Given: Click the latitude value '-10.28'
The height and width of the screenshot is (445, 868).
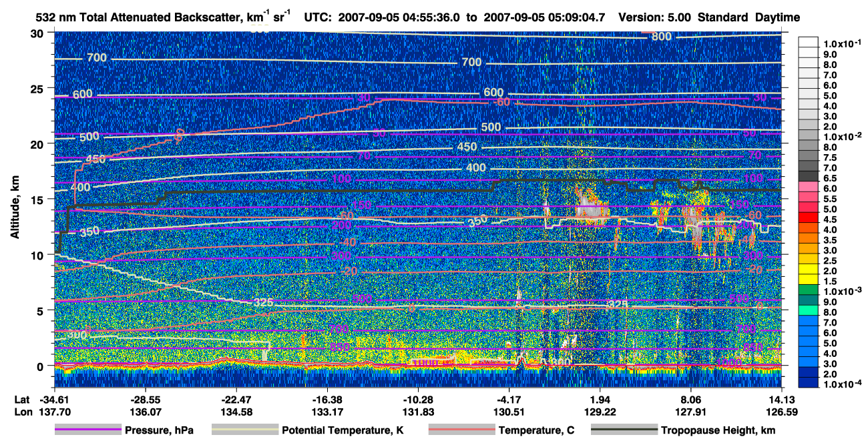Looking at the screenshot, I should (x=418, y=399).
